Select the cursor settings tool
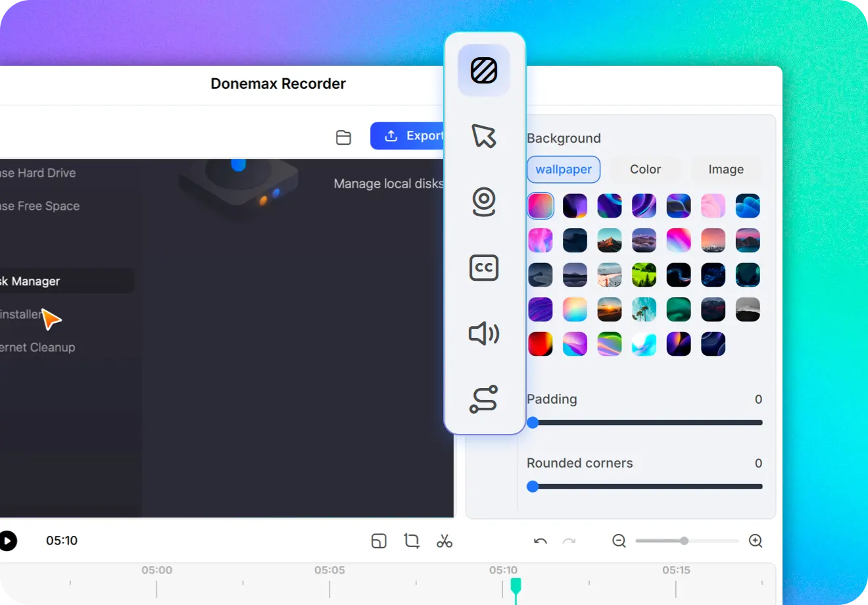868x605 pixels. pyautogui.click(x=484, y=136)
